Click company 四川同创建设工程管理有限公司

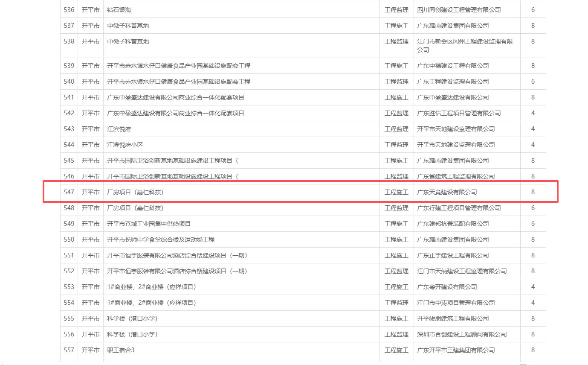click(459, 10)
